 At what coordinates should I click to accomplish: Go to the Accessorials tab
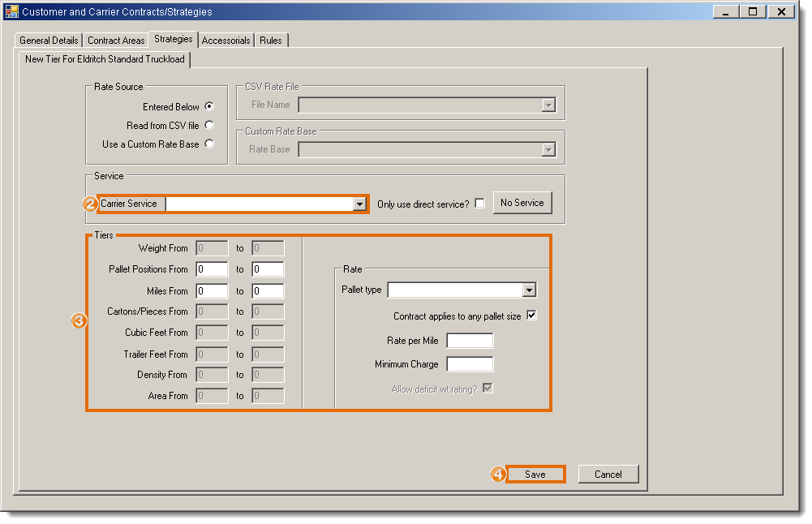226,41
